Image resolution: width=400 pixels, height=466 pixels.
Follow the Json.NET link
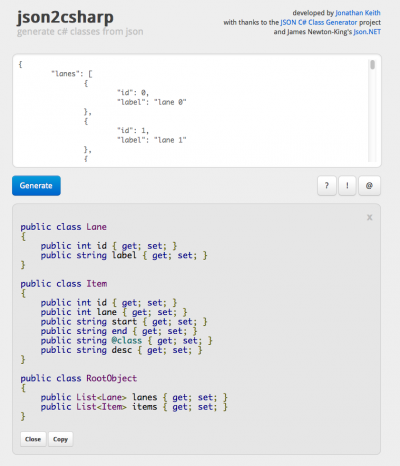367,32
